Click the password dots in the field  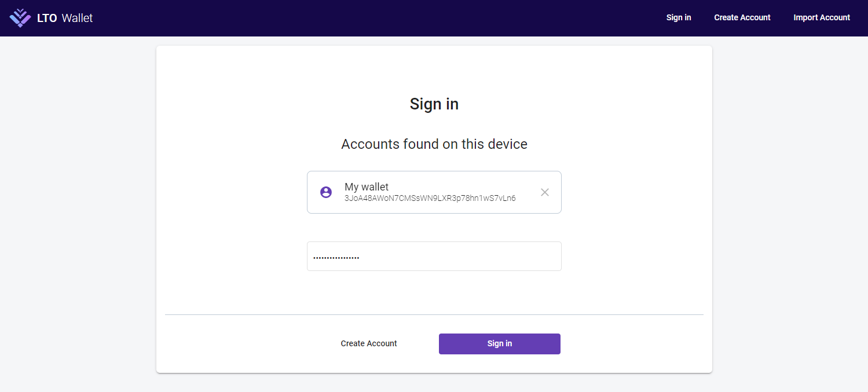click(x=336, y=258)
